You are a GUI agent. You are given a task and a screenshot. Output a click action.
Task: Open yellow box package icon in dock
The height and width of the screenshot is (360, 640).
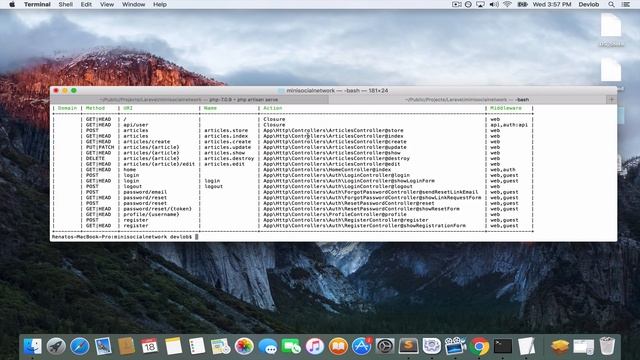560,347
